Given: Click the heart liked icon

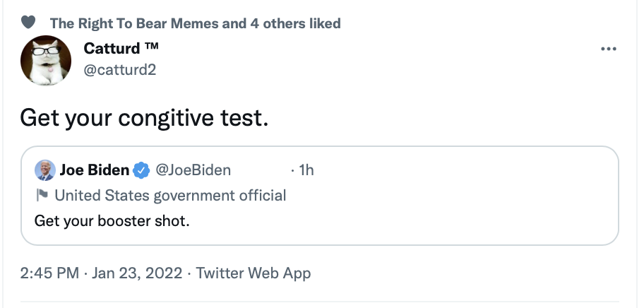Looking at the screenshot, I should [28, 23].
